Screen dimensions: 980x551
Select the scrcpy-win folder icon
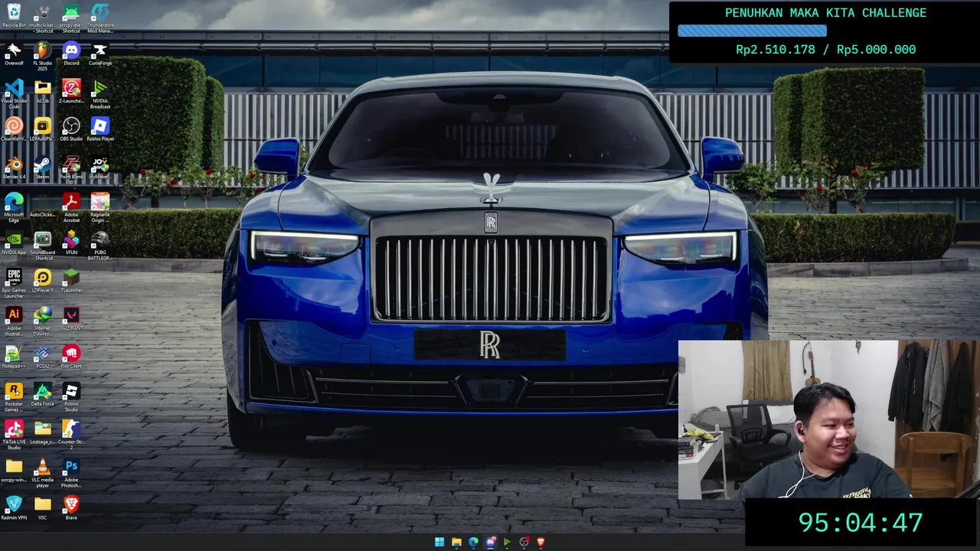[x=14, y=470]
